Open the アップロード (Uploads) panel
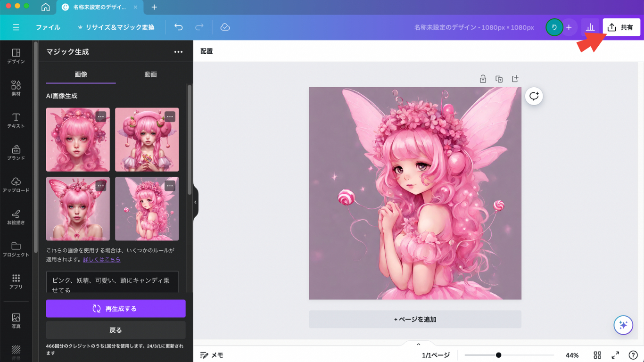Image resolution: width=644 pixels, height=362 pixels. 16,186
